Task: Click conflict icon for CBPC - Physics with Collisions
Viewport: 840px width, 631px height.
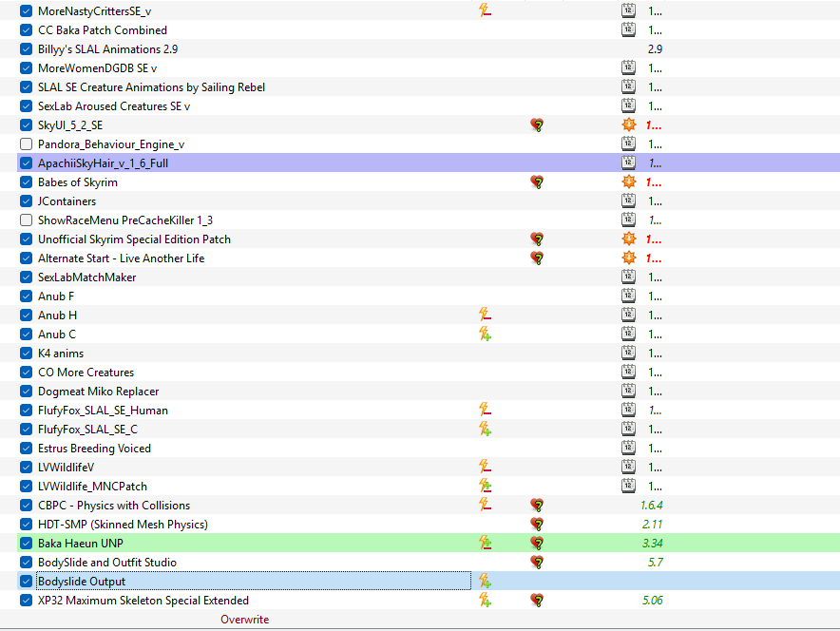Action: coord(485,506)
